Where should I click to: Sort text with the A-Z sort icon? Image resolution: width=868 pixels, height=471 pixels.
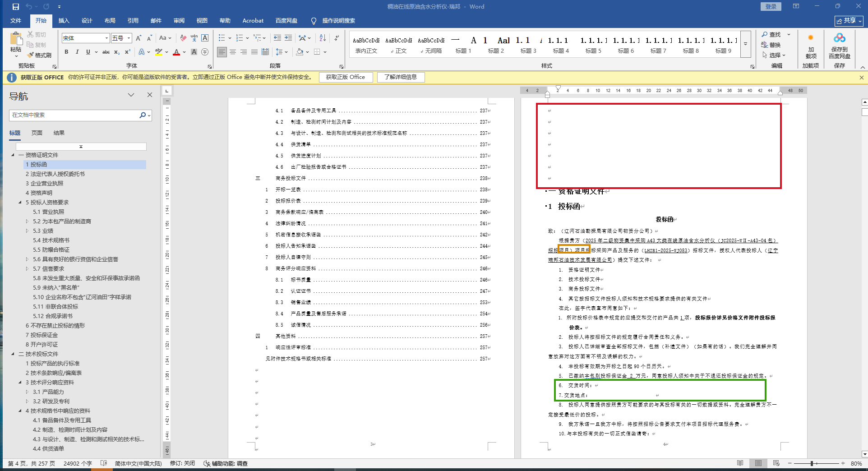point(323,38)
